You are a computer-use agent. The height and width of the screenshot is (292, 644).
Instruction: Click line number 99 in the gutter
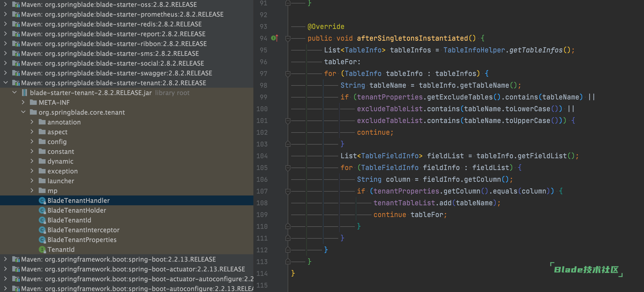point(263,97)
